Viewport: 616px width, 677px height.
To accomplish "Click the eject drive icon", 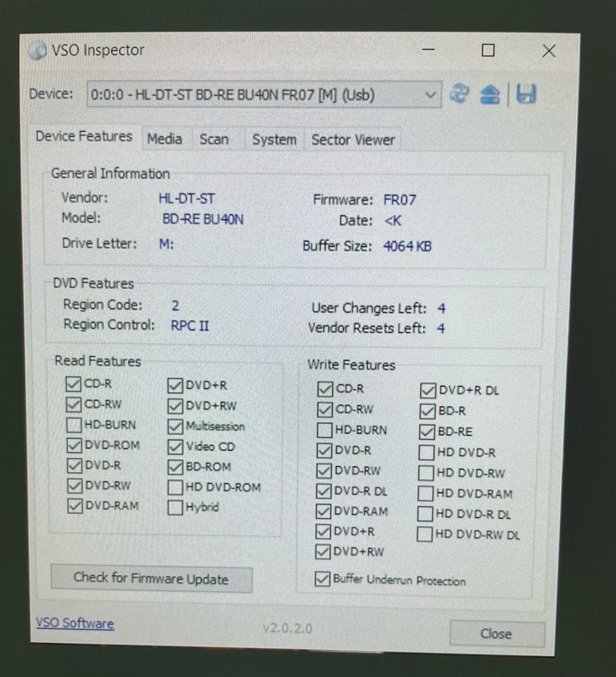I will [x=489, y=94].
